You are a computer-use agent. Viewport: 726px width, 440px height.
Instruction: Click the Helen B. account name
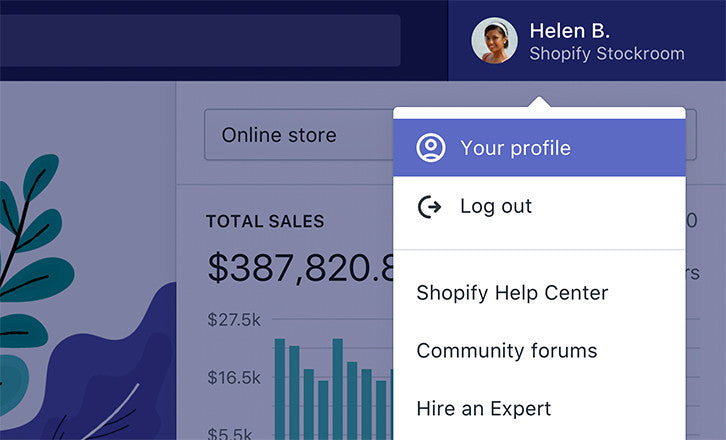click(x=569, y=30)
